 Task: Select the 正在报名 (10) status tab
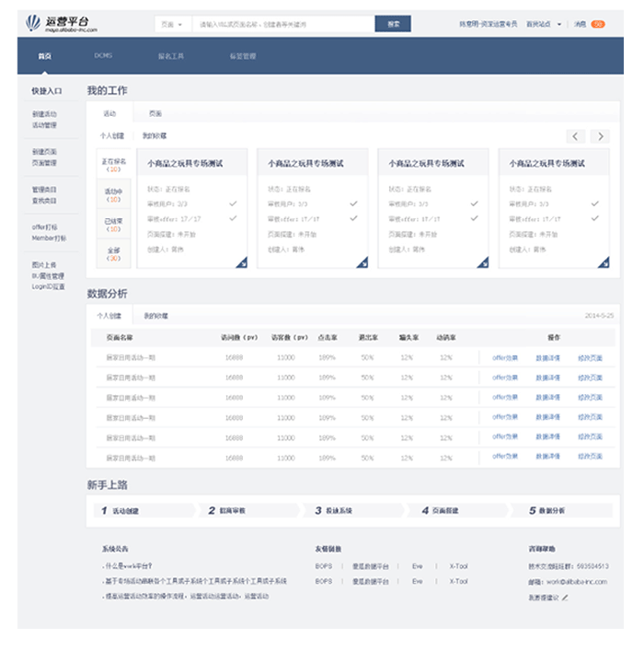[114, 165]
